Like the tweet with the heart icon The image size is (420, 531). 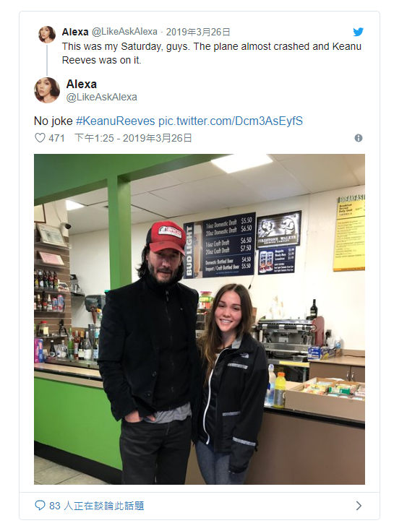(x=40, y=138)
